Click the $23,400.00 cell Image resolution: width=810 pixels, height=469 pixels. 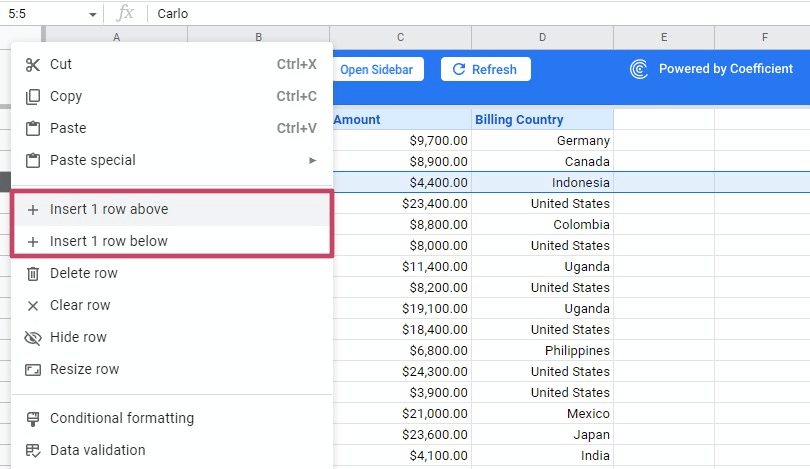(x=402, y=204)
